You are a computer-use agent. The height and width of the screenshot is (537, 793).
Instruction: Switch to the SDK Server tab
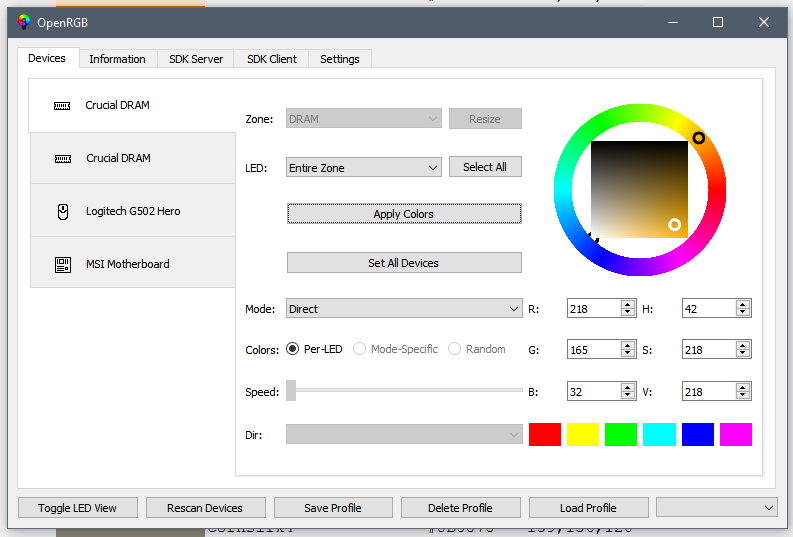tap(196, 59)
